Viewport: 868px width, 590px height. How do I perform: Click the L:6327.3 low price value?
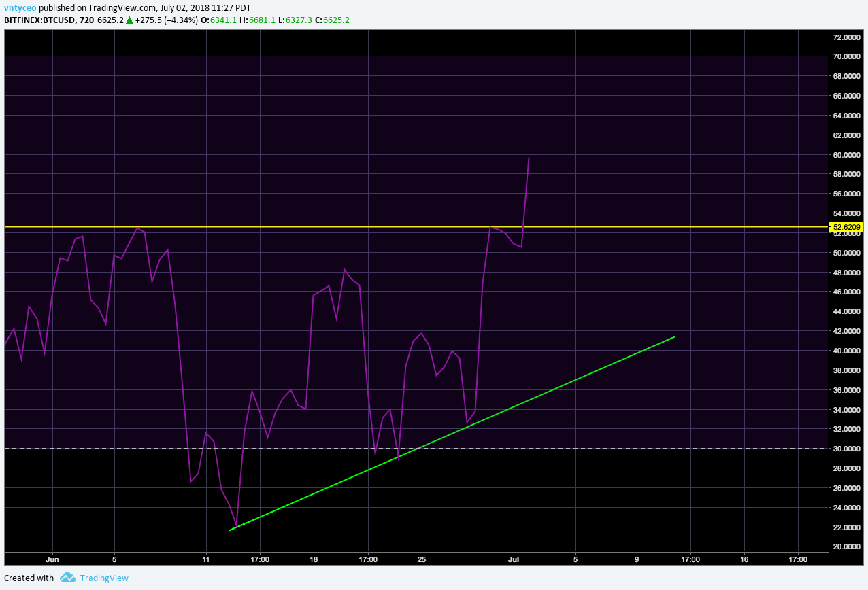(x=296, y=20)
